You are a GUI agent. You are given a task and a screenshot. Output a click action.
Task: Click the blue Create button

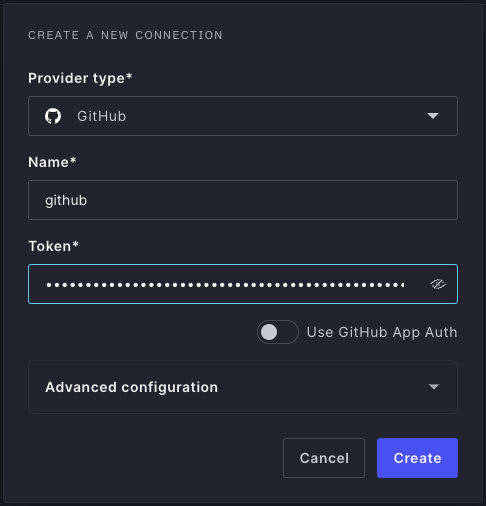coord(417,458)
